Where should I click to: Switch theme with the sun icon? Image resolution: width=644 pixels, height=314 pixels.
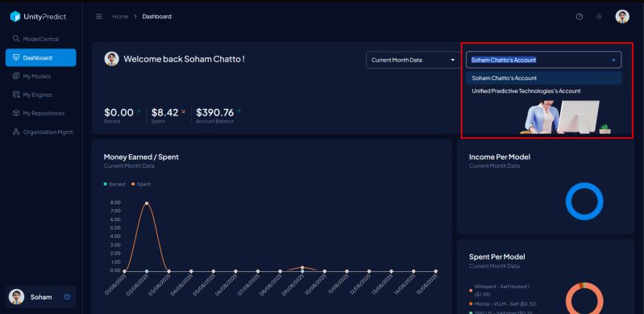599,16
